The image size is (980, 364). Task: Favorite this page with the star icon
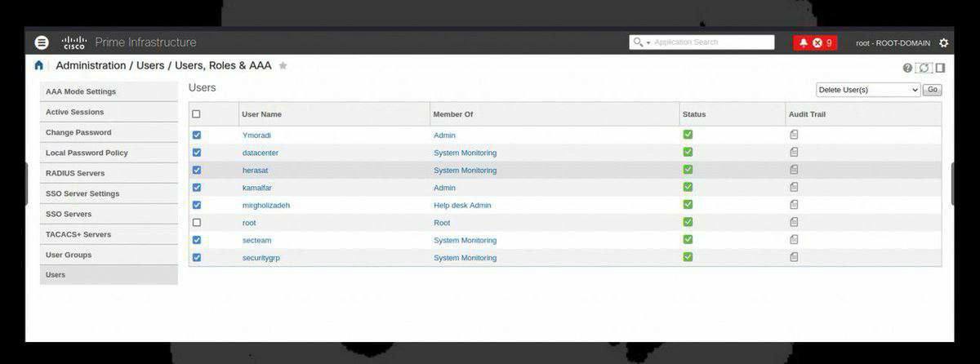[283, 65]
